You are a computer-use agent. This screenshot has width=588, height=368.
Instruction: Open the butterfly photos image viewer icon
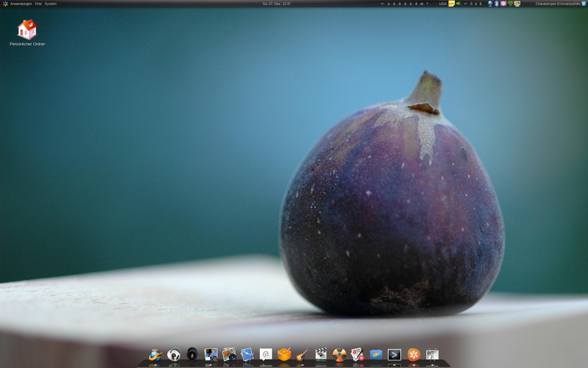[229, 355]
